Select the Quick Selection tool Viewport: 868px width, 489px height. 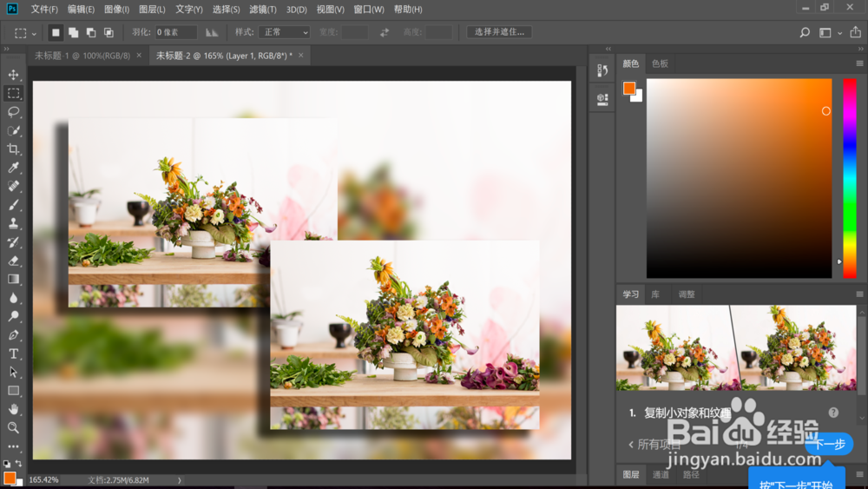pyautogui.click(x=13, y=130)
